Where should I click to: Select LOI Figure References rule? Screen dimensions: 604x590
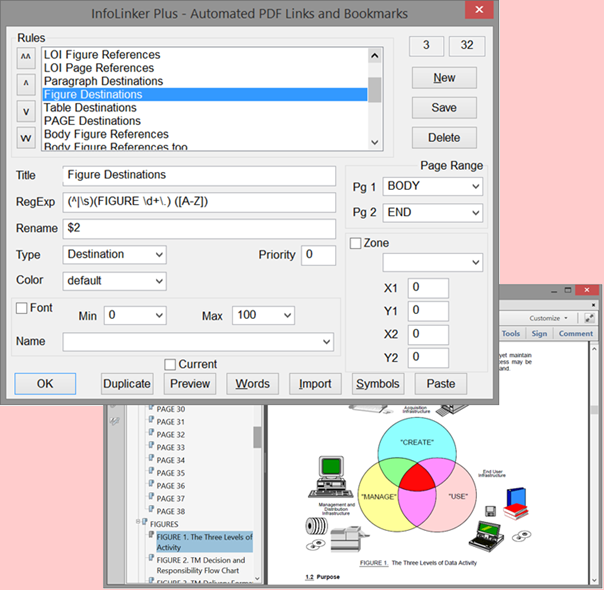pos(205,55)
